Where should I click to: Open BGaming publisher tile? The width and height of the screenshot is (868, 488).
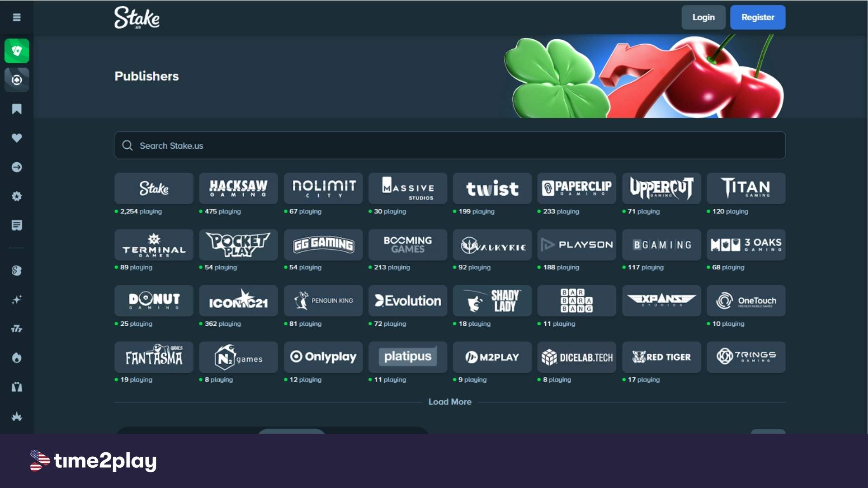click(x=661, y=244)
